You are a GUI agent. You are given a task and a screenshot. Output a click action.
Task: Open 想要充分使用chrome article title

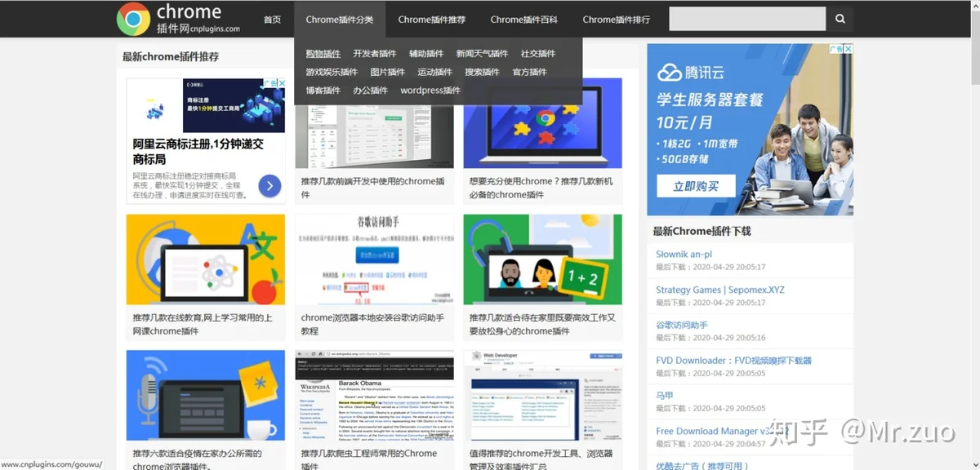(541, 188)
